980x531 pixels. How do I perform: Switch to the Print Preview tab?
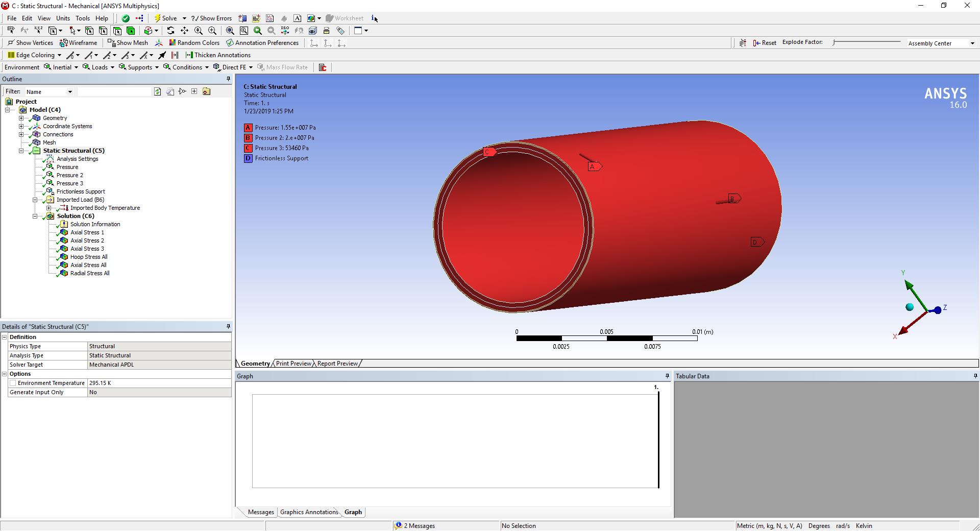click(293, 364)
